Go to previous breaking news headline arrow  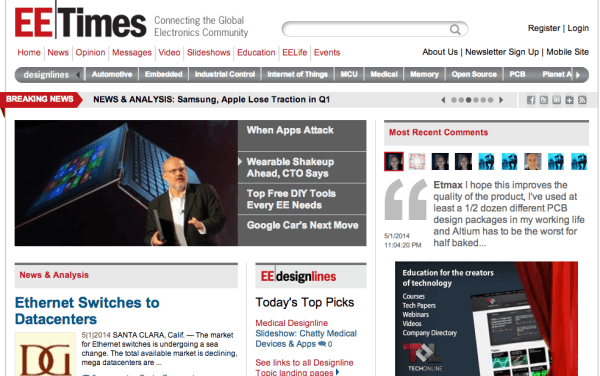pos(443,100)
